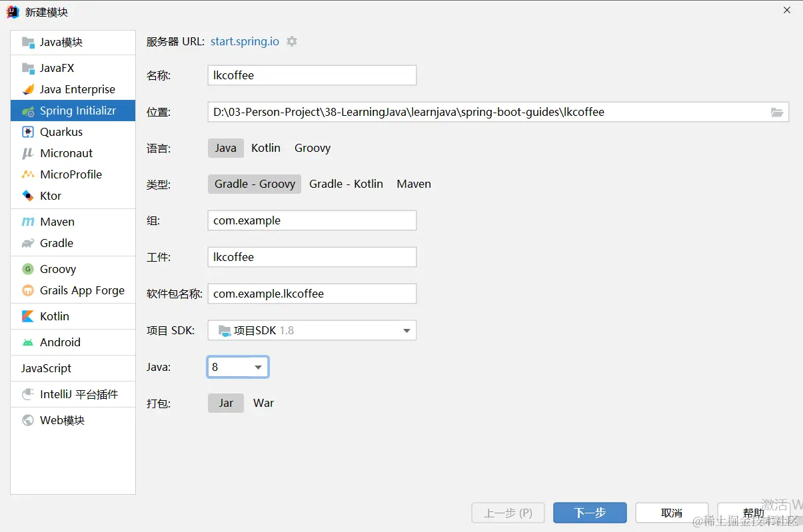Open the Java version dropdown
This screenshot has height=532, width=803.
tap(238, 367)
